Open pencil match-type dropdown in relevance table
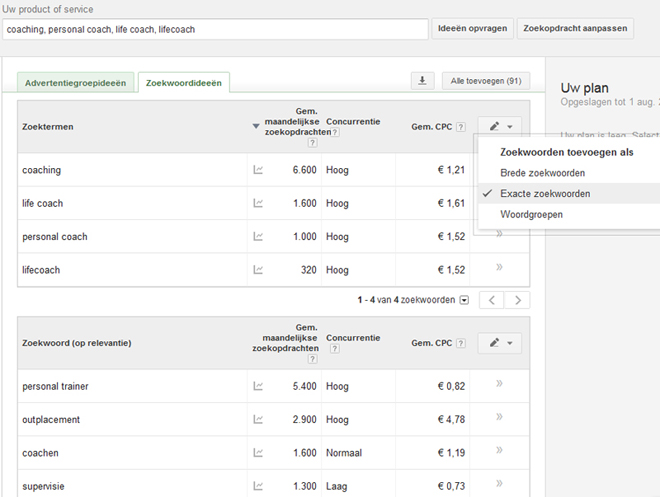The image size is (660, 497). pos(500,343)
